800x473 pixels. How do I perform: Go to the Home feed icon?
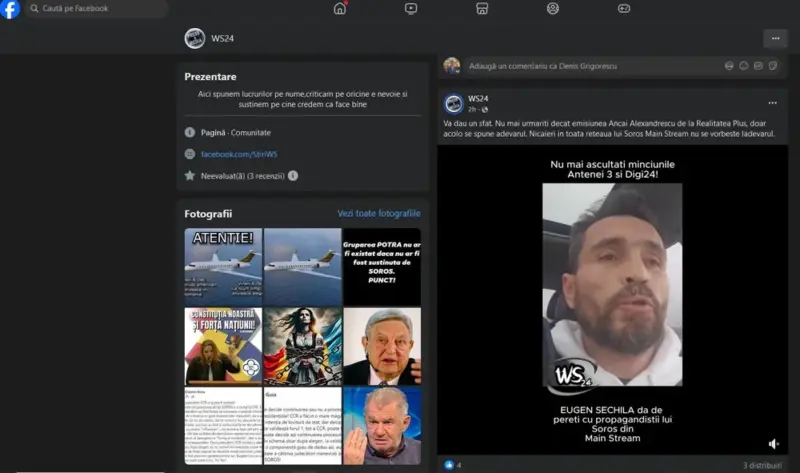pyautogui.click(x=340, y=9)
